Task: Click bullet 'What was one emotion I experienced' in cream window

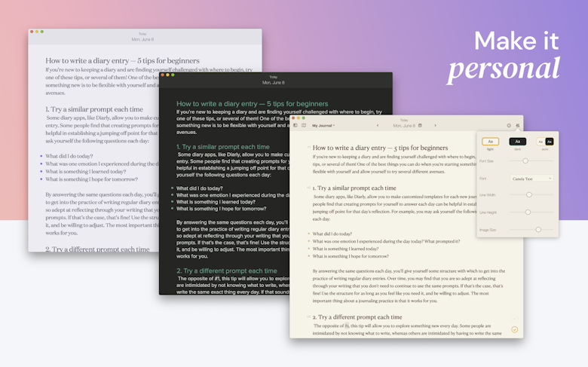Action: (386, 241)
